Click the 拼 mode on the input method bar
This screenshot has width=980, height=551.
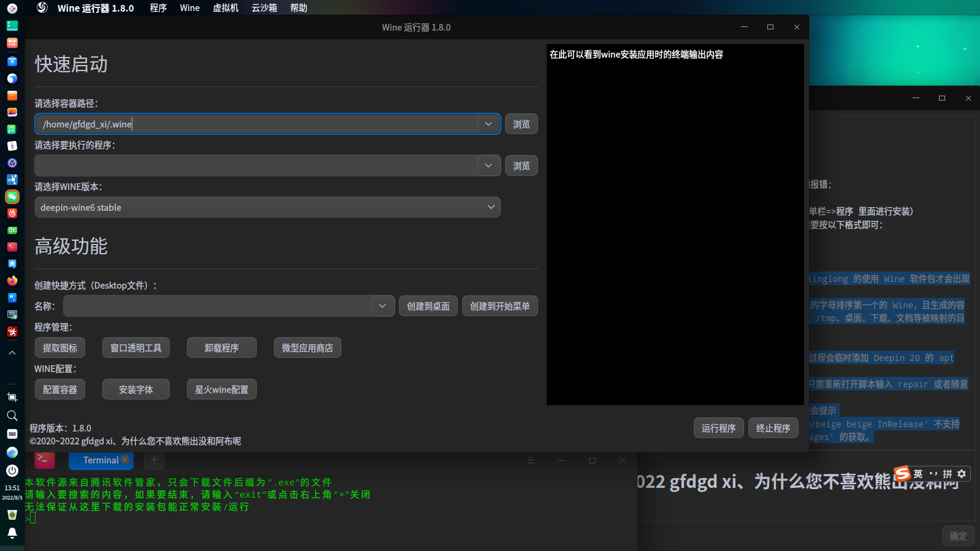[948, 474]
